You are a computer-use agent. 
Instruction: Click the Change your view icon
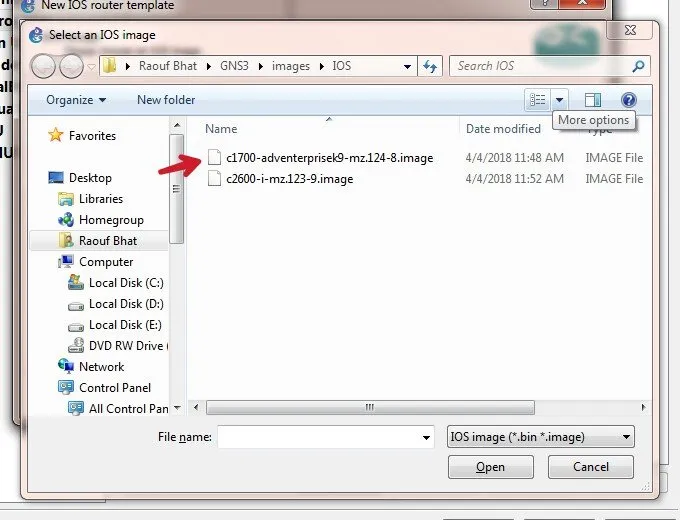click(537, 100)
